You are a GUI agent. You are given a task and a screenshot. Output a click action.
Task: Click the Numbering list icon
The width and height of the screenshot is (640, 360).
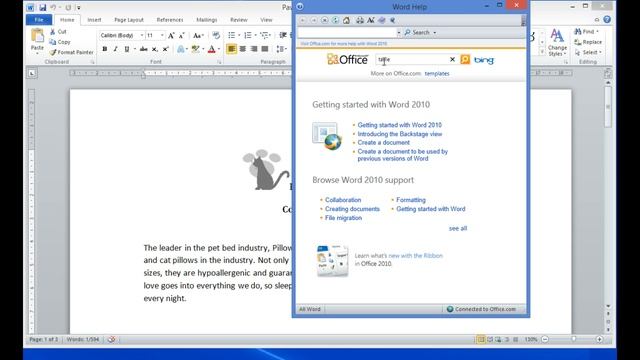coord(247,36)
